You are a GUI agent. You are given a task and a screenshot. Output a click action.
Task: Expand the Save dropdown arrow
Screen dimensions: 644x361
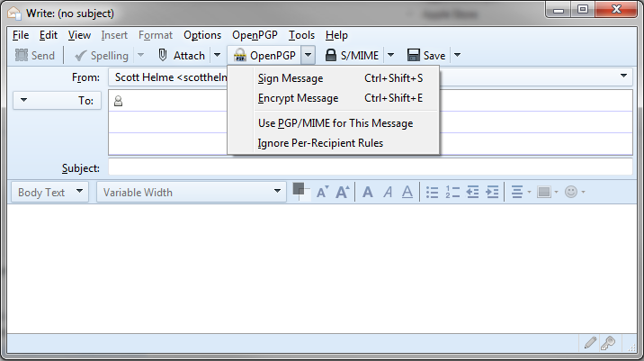pyautogui.click(x=458, y=55)
